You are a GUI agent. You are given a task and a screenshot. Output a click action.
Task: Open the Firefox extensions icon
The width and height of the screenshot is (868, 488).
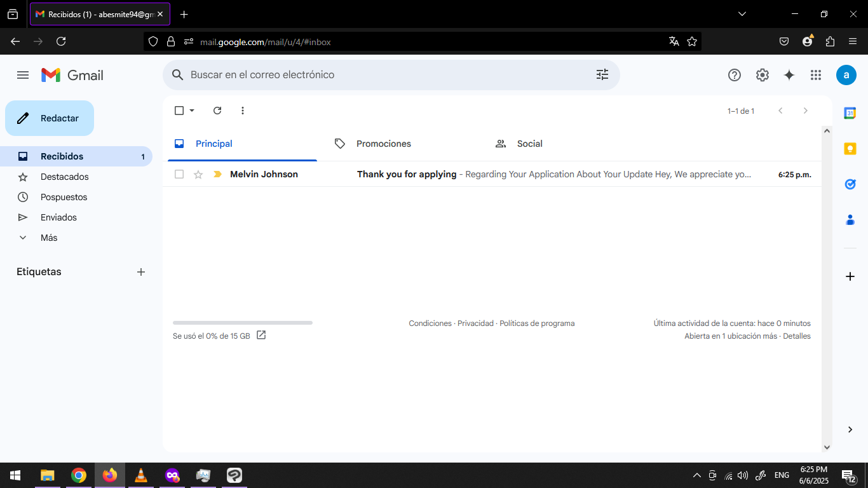pyautogui.click(x=830, y=41)
